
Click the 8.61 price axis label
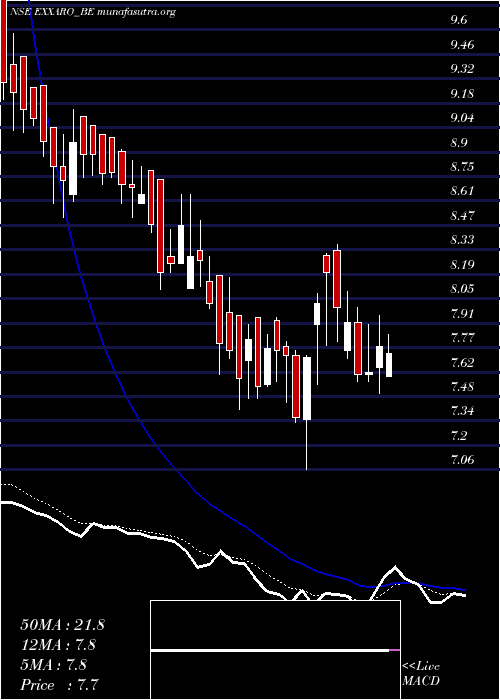click(462, 191)
